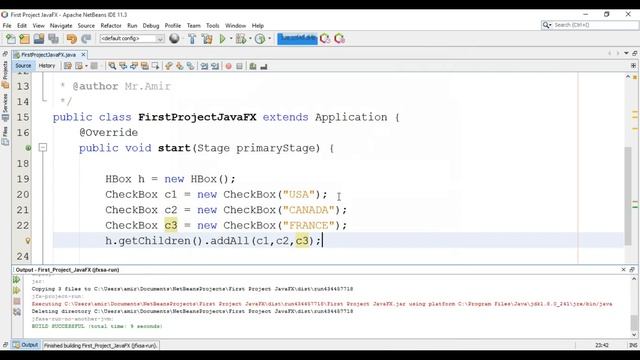Screen dimensions: 640x360
Task: Click the 23:42 cursor position in status bar
Action: (602, 346)
